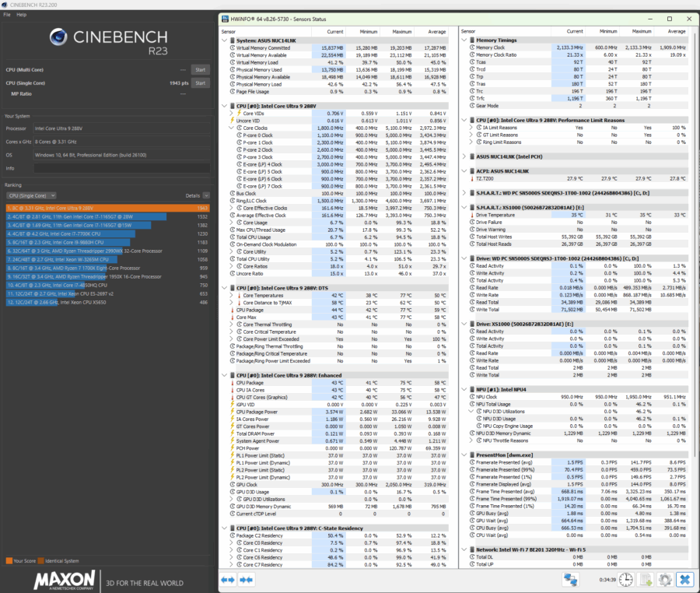Expand the Core VIDs row
The height and width of the screenshot is (593, 700).
tap(231, 114)
